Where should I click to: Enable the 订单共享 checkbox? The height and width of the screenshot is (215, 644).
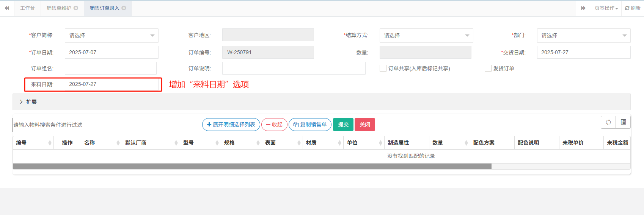click(383, 68)
